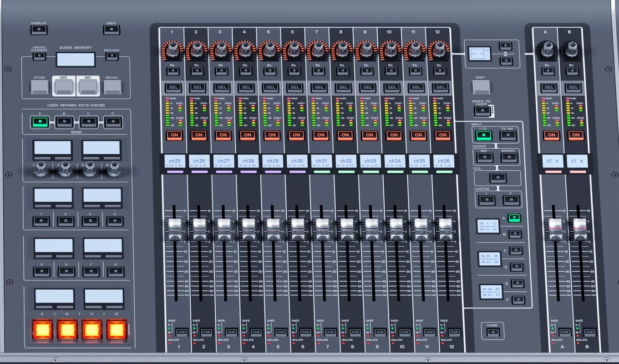
Task: Select the OUTPUT MIX bank
Action: (484, 157)
